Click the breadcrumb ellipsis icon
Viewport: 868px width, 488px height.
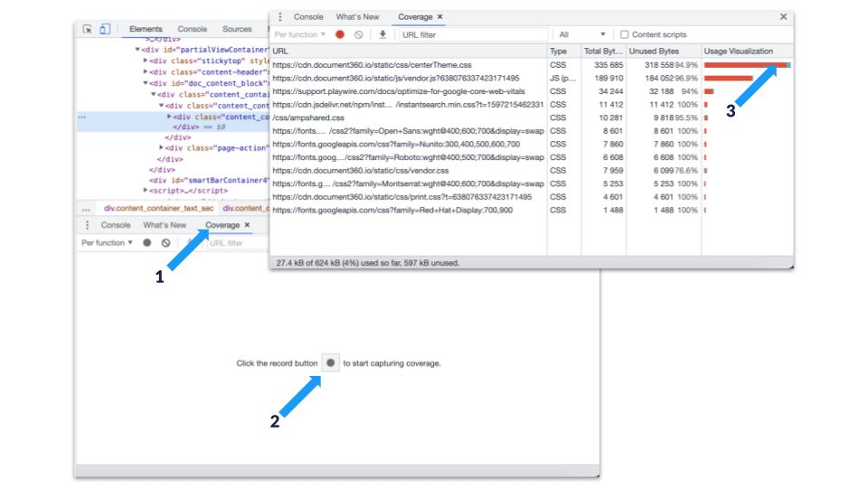pos(86,209)
